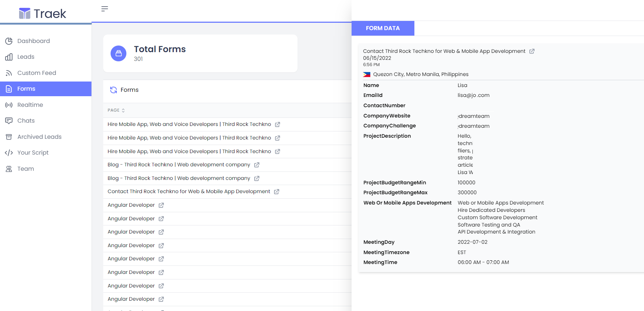Click the fourth Angular Developer row text
This screenshot has width=644, height=311.
tap(131, 246)
